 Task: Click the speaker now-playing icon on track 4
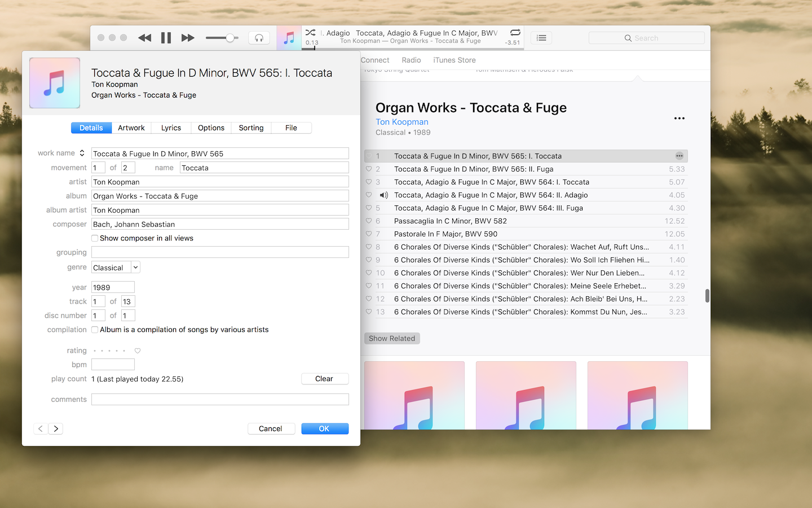(384, 195)
